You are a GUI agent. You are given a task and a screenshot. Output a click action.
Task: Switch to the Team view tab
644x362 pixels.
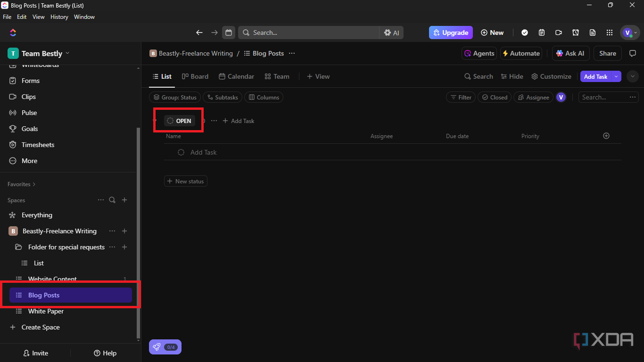click(x=277, y=76)
